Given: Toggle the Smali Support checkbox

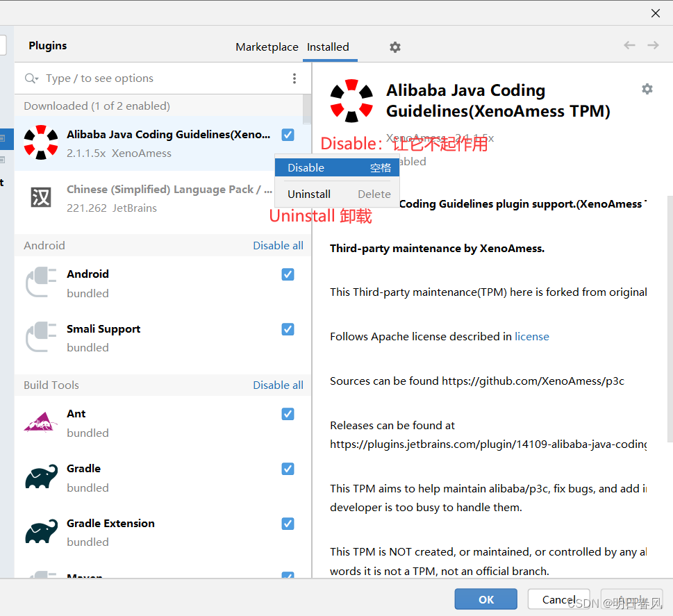Looking at the screenshot, I should click(288, 329).
